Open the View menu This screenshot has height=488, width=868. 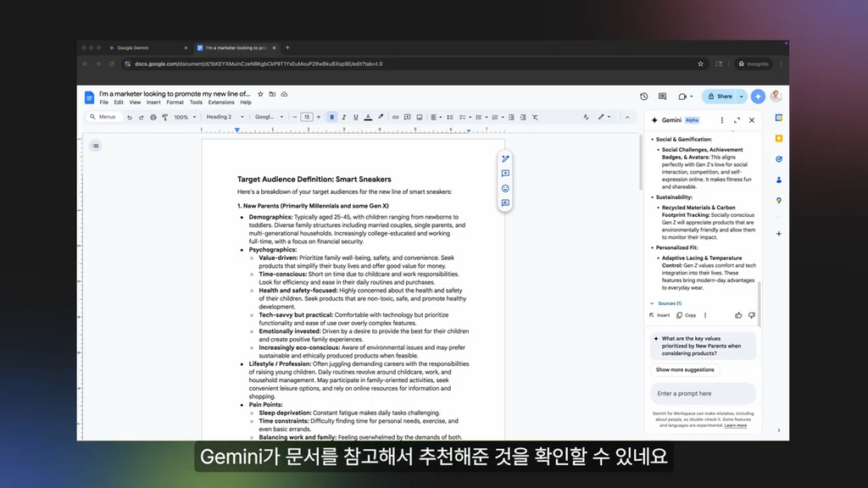[135, 103]
